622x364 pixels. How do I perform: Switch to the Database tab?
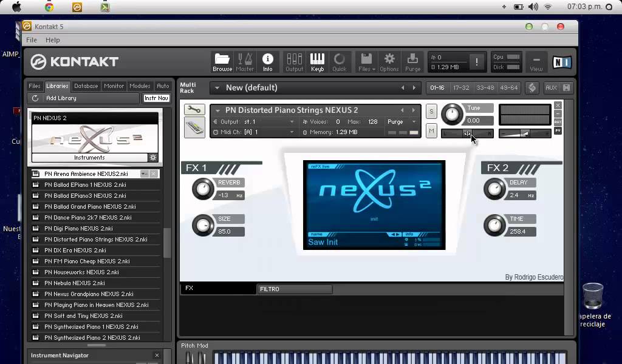[x=86, y=86]
